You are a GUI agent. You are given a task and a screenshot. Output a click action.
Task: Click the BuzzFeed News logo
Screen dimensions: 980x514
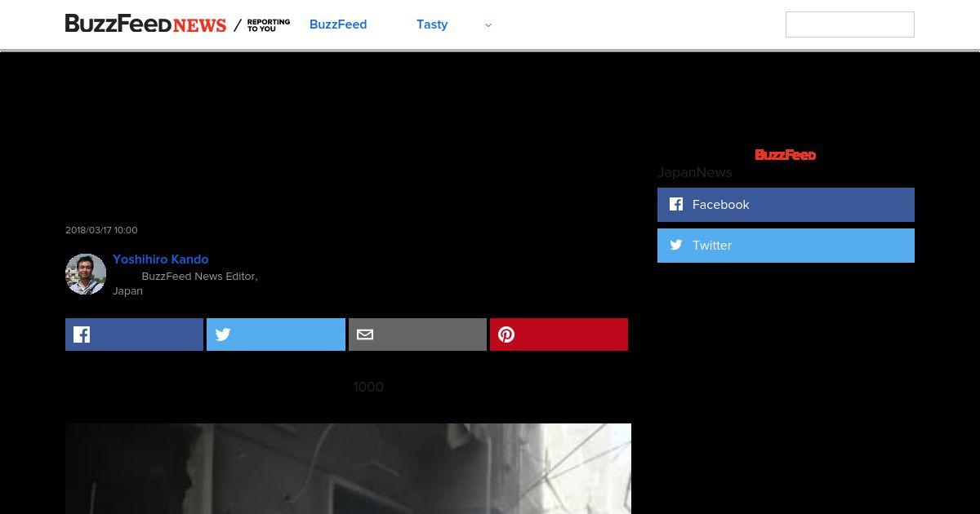[x=145, y=24]
